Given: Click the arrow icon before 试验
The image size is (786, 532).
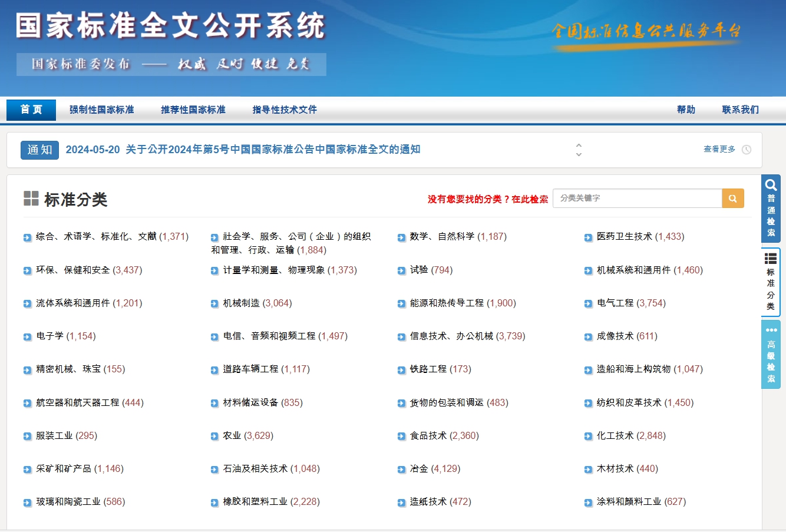Looking at the screenshot, I should click(402, 271).
